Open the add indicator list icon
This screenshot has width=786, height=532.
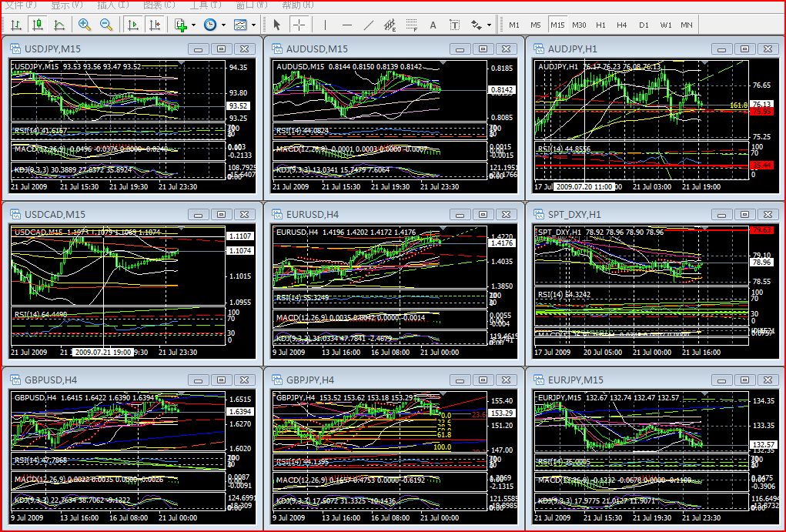(x=180, y=25)
